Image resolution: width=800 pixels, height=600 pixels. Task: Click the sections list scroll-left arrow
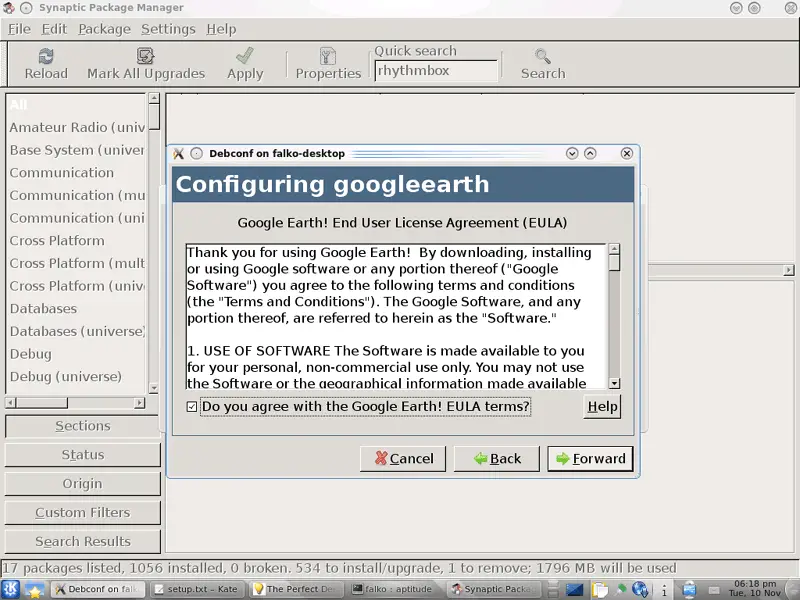tap(11, 403)
